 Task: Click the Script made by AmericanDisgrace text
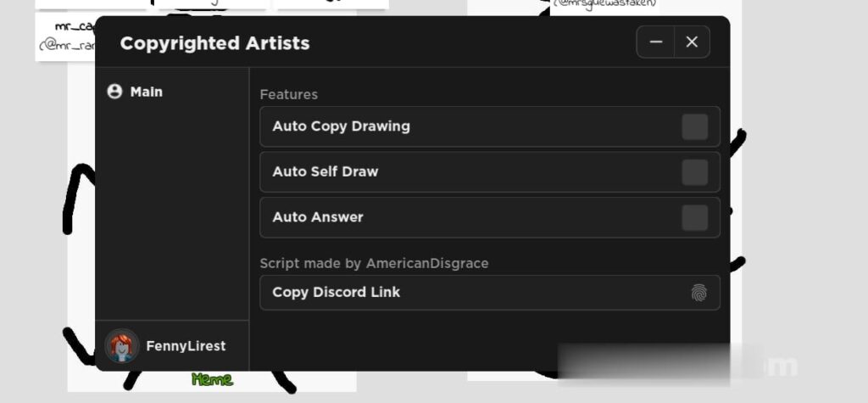pyautogui.click(x=374, y=264)
